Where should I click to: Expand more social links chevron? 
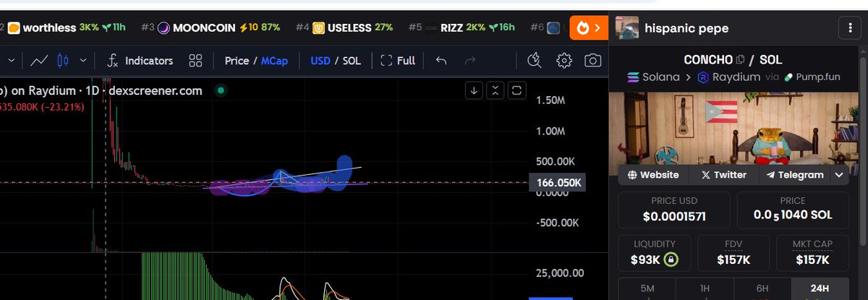pyautogui.click(x=839, y=174)
